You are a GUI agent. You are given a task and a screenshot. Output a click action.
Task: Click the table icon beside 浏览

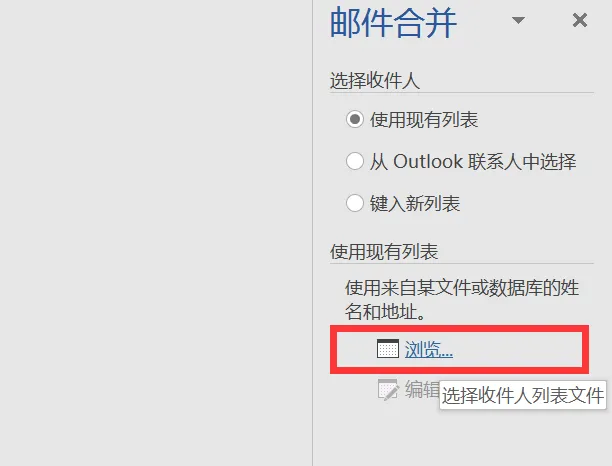[x=388, y=349]
